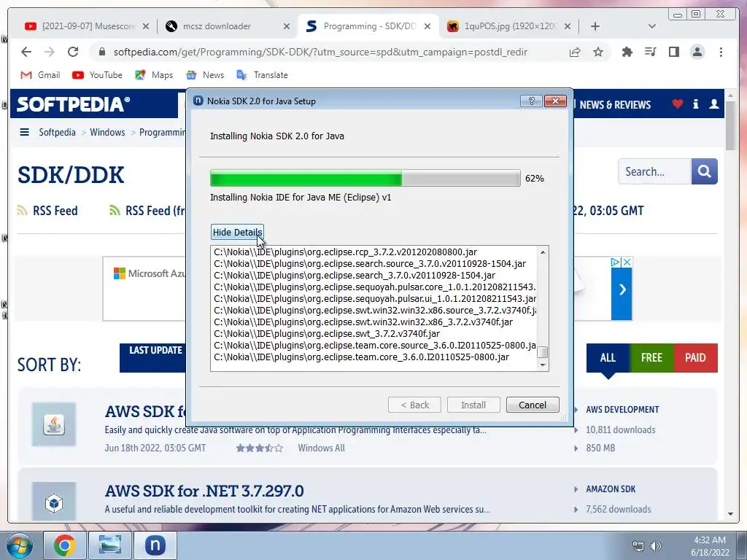
Task: Expand the tab search chevron
Action: pyautogui.click(x=651, y=26)
